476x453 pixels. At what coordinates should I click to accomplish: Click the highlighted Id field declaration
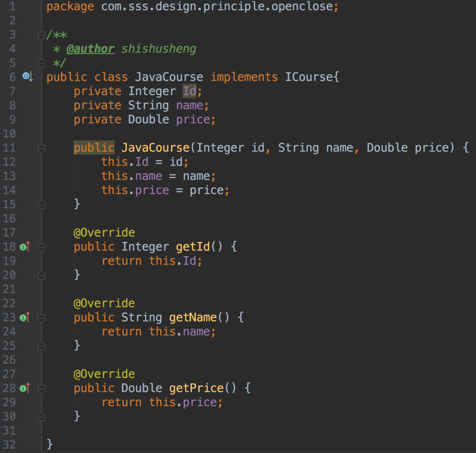click(189, 91)
